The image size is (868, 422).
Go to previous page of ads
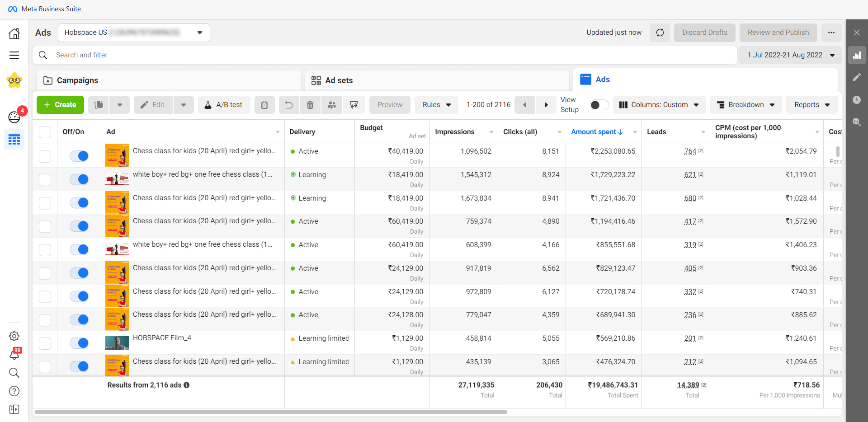(x=525, y=105)
